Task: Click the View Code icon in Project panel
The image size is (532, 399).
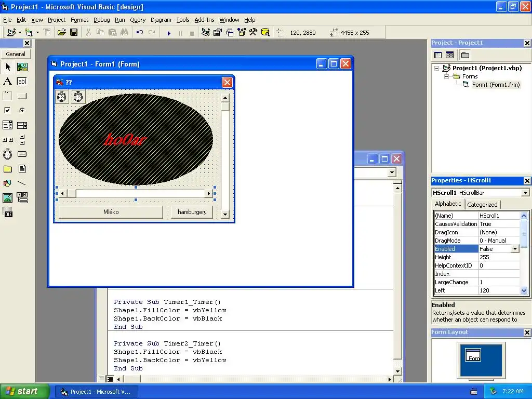Action: point(438,55)
